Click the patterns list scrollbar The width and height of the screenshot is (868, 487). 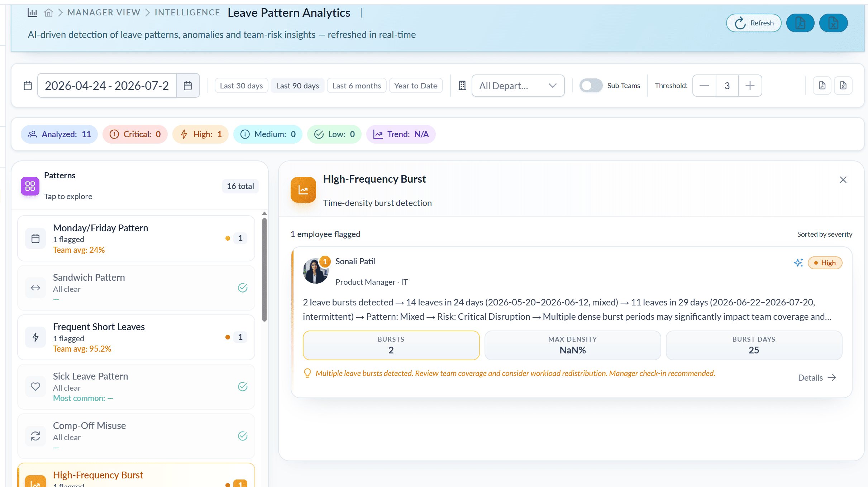(x=264, y=270)
